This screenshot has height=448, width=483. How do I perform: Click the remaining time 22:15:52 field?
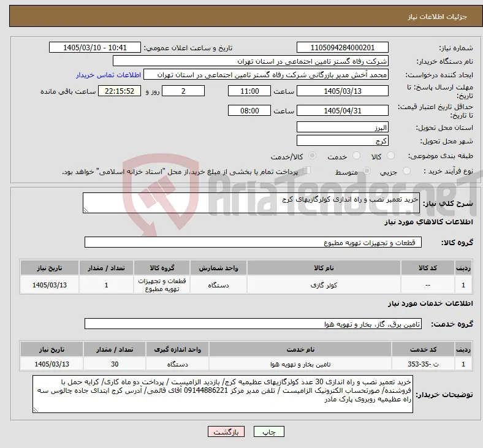point(120,91)
